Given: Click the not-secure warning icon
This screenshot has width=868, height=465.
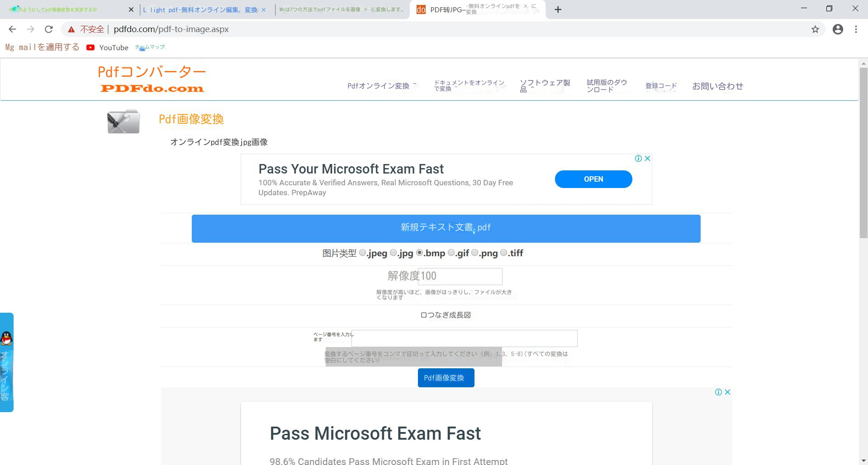Looking at the screenshot, I should tap(71, 29).
